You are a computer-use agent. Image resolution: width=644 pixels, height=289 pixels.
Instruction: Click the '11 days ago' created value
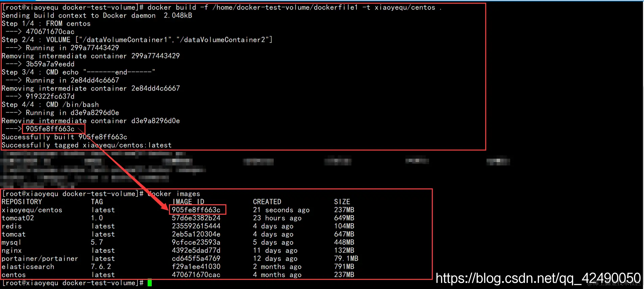[275, 251]
